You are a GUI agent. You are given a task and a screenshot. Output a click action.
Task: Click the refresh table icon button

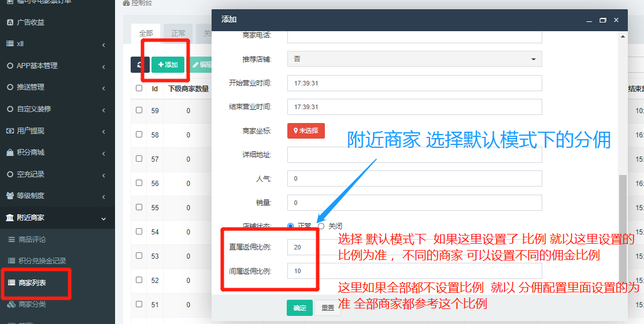[x=140, y=65]
